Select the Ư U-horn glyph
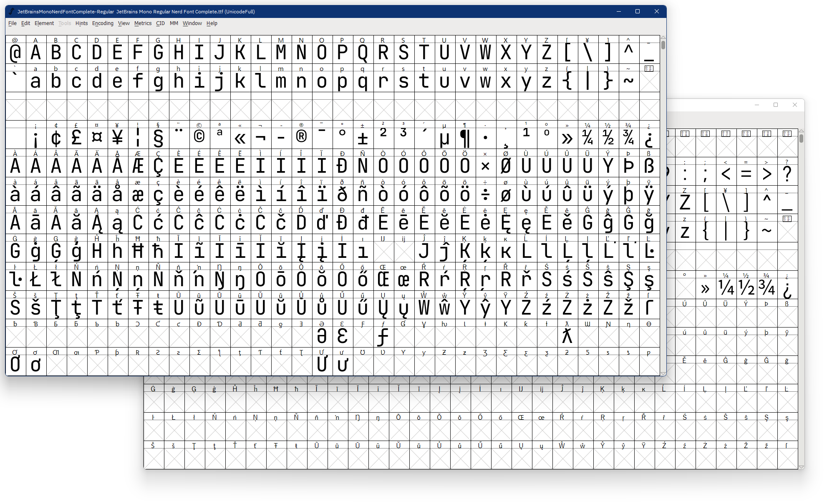827x504 pixels. (x=322, y=362)
